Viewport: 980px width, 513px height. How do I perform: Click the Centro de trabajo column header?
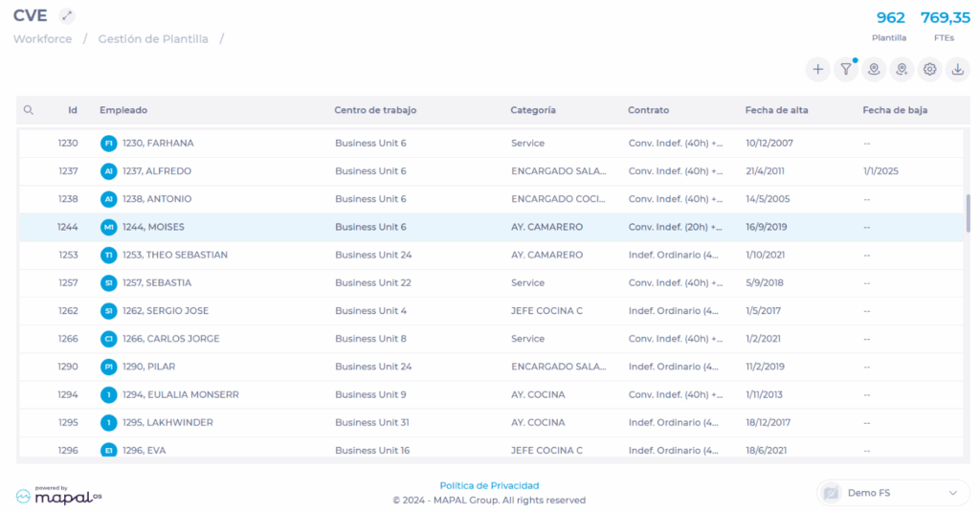pyautogui.click(x=375, y=110)
